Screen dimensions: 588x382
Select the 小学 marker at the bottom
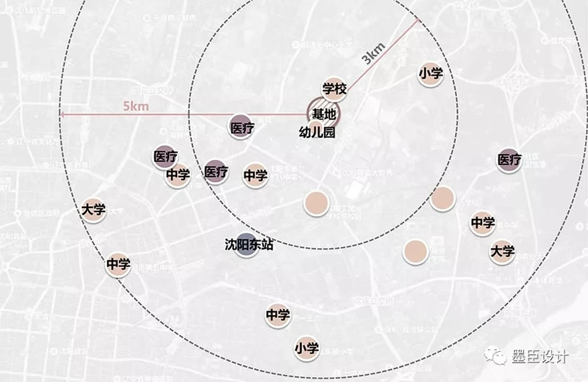[306, 349]
